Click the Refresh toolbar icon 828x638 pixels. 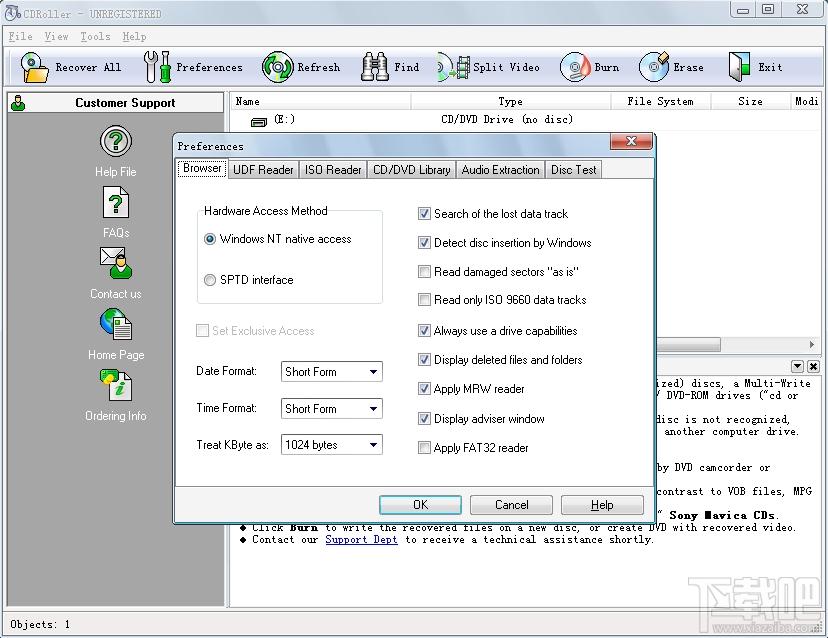coord(277,67)
